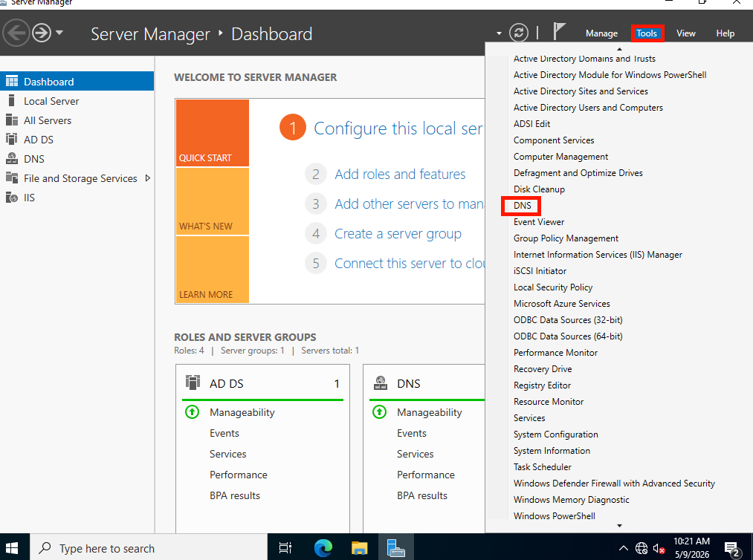Screen dimensions: 753x560
Task: Open File Explorer from taskbar
Action: (359, 547)
